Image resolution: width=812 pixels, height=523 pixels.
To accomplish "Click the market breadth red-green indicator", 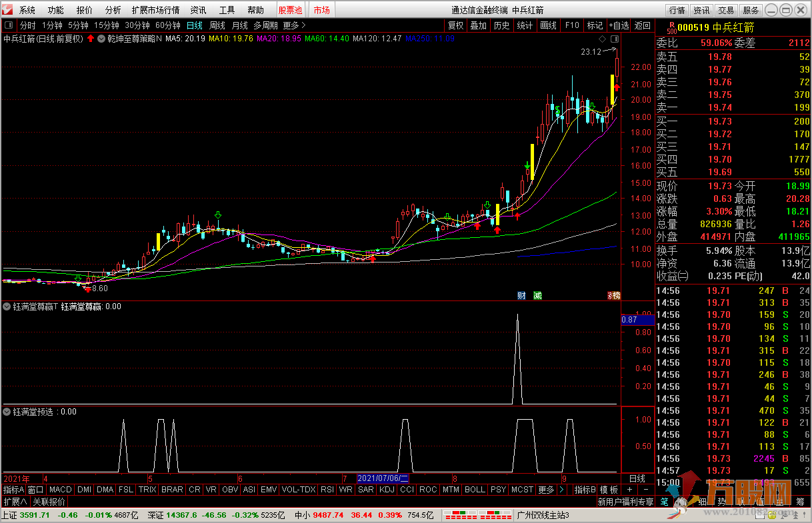I will [477, 515].
